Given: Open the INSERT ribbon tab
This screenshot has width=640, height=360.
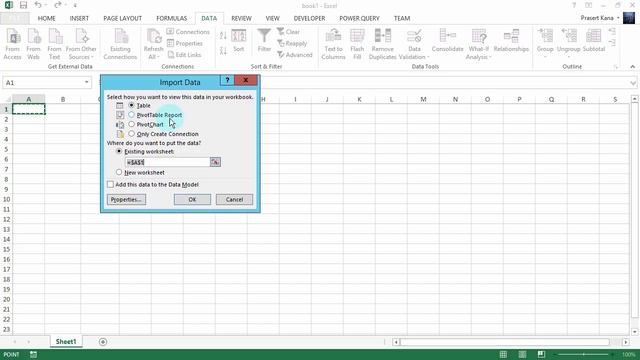Looking at the screenshot, I should 79,18.
